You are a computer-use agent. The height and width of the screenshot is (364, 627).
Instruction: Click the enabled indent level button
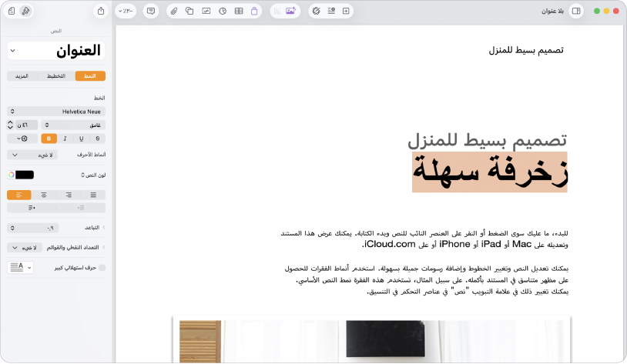[32, 208]
